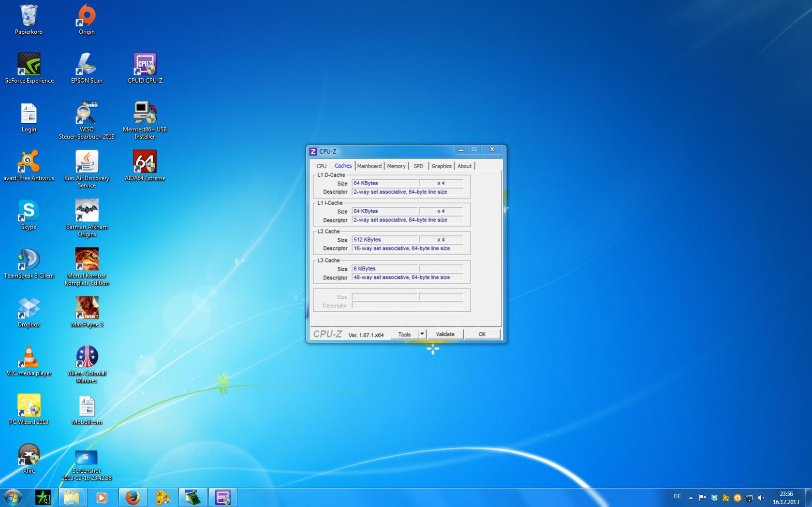Open the Graphics tab in CPU-Z
The width and height of the screenshot is (812, 507).
(441, 166)
